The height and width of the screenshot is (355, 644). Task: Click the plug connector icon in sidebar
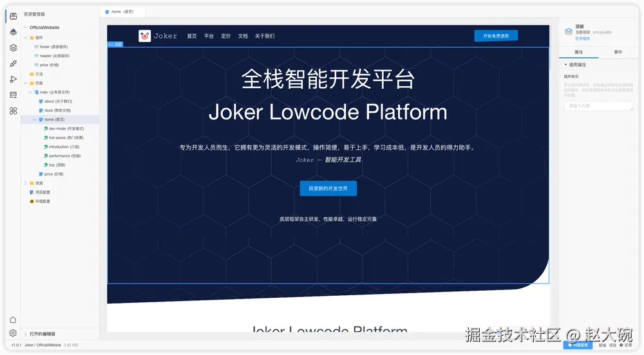click(13, 64)
